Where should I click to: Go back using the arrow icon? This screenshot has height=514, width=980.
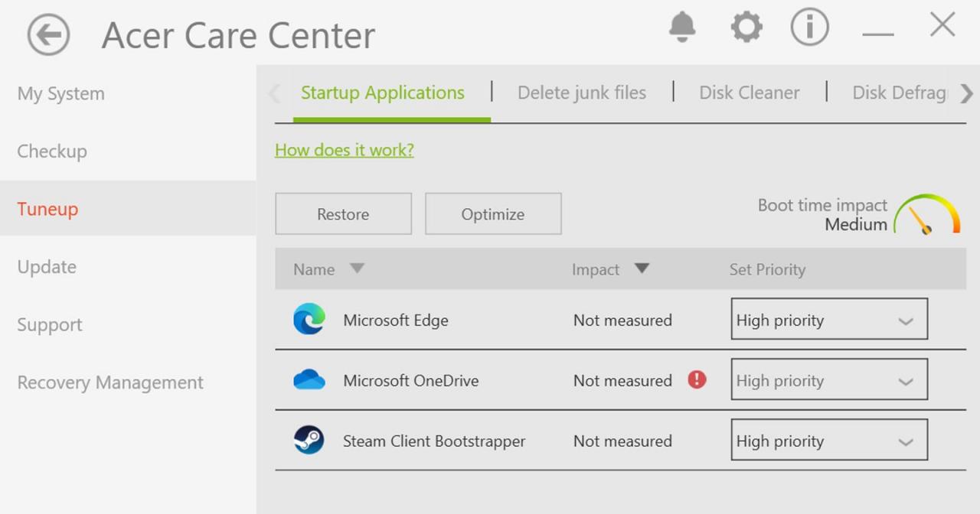(48, 34)
